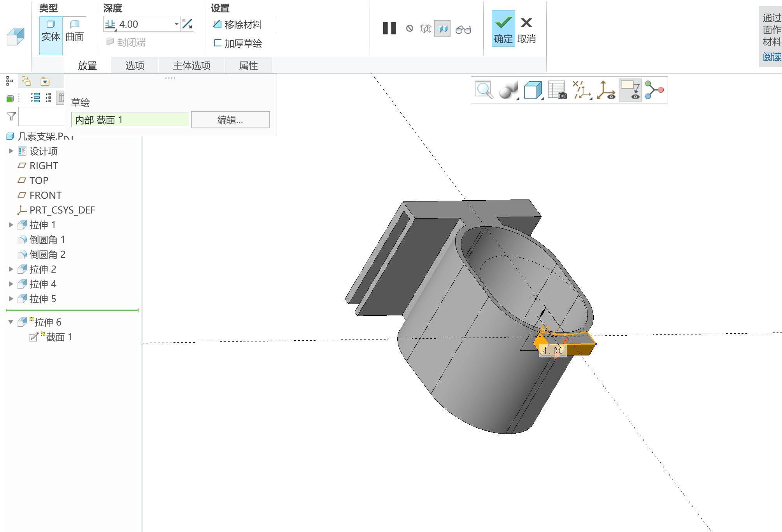Click the 编辑... sketch button
The height and width of the screenshot is (532, 782).
230,120
